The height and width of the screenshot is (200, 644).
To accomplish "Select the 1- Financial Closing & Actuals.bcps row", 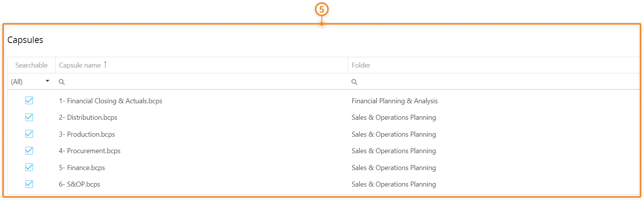I will click(324, 101).
